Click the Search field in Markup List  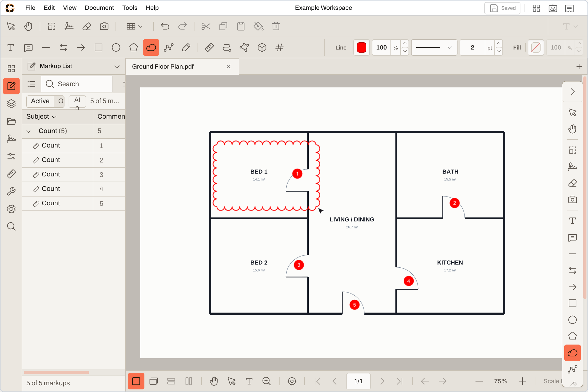pos(77,84)
